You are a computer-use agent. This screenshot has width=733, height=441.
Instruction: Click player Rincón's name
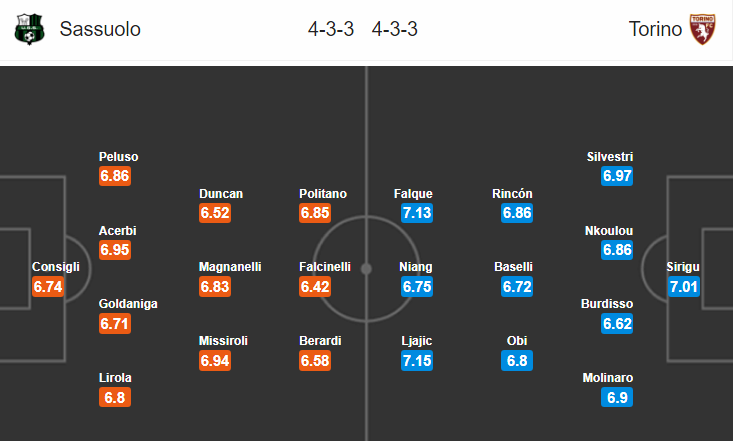coord(512,194)
